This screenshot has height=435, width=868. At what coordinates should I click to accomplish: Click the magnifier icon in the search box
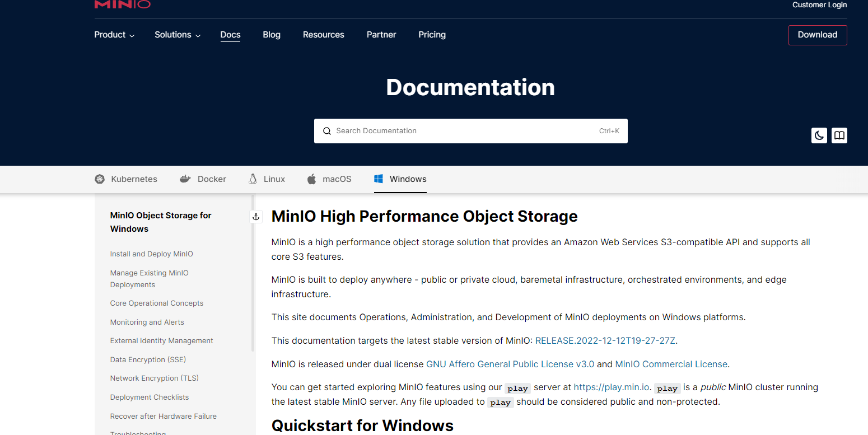click(x=327, y=131)
